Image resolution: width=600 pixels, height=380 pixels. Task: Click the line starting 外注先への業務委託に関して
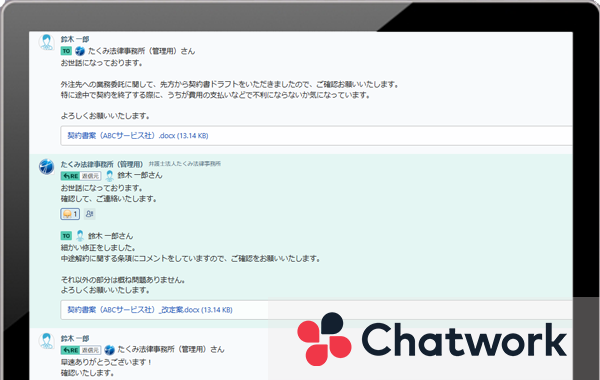click(230, 84)
